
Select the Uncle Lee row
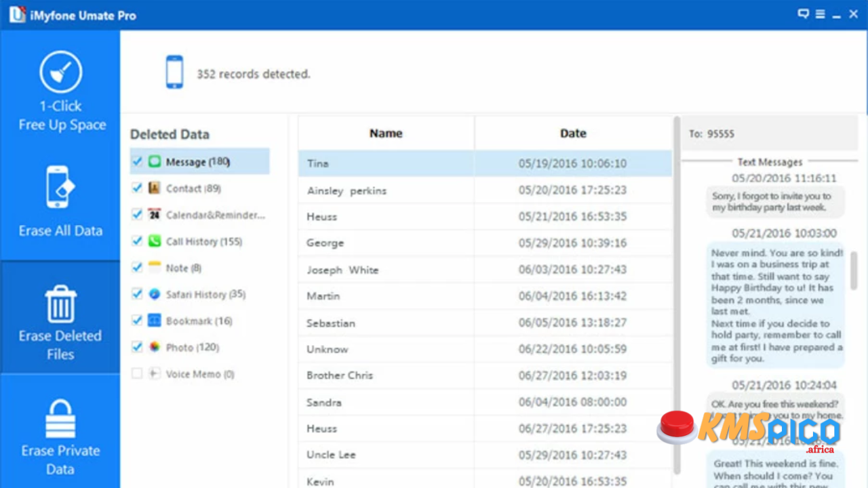(485, 455)
